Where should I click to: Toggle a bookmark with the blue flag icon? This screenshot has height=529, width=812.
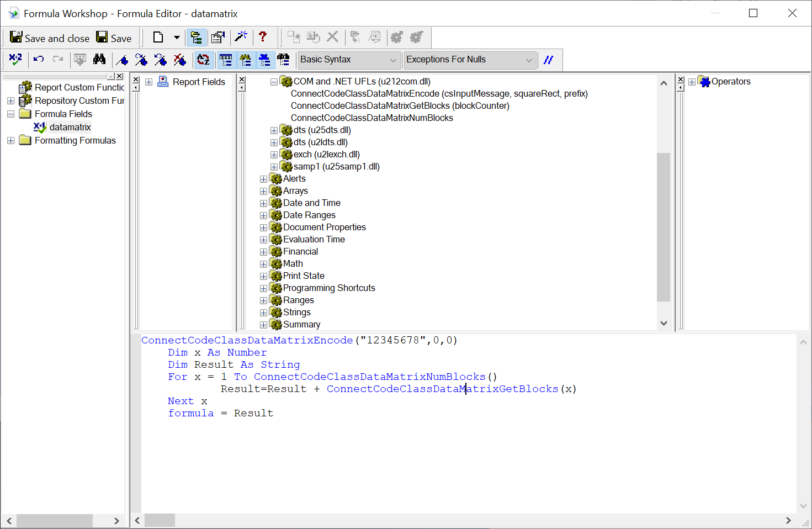tap(123, 60)
